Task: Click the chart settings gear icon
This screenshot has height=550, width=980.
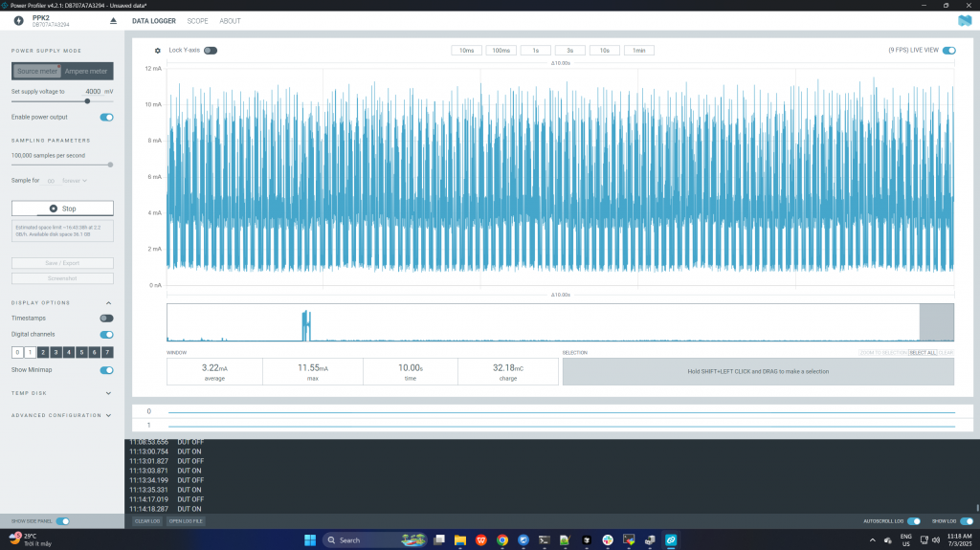Action: pos(158,51)
